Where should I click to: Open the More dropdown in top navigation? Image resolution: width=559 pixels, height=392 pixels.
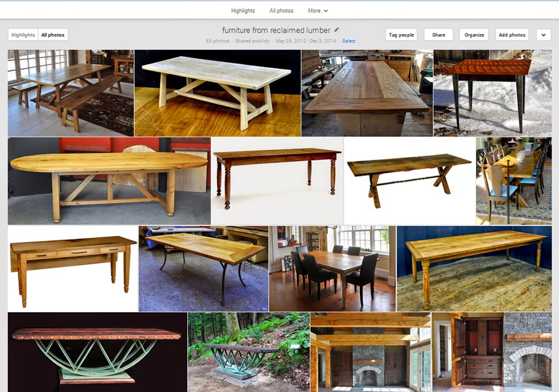point(316,10)
